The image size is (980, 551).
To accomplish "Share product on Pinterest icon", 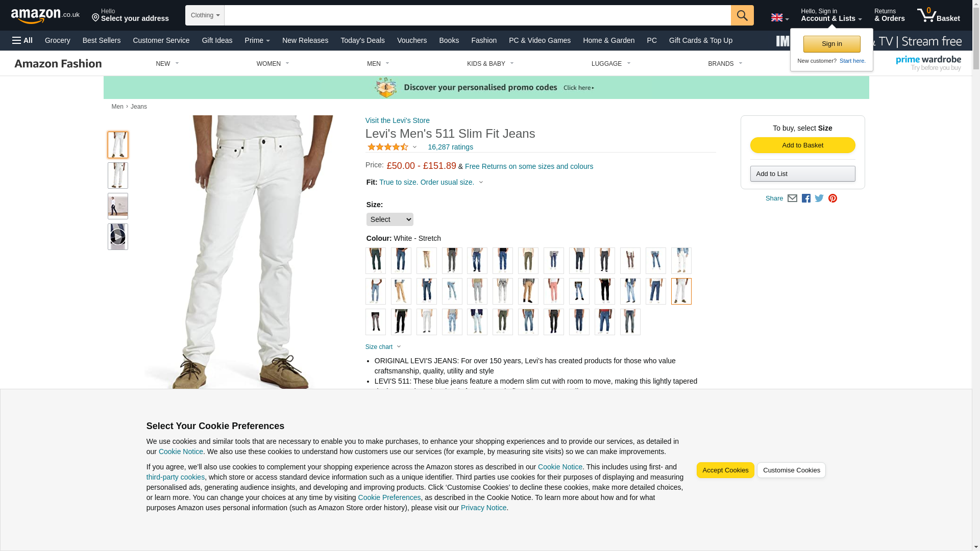I will pyautogui.click(x=832, y=198).
